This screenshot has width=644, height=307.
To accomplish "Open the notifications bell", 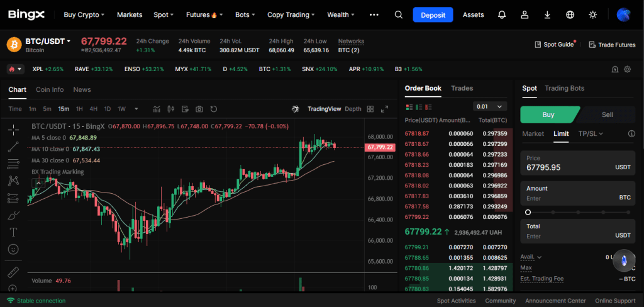I will click(x=501, y=15).
